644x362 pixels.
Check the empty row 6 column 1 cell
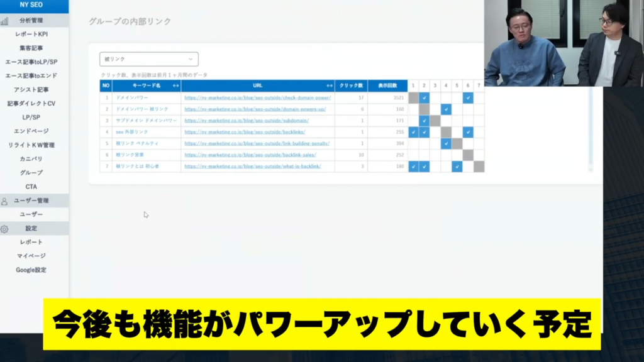coord(413,155)
